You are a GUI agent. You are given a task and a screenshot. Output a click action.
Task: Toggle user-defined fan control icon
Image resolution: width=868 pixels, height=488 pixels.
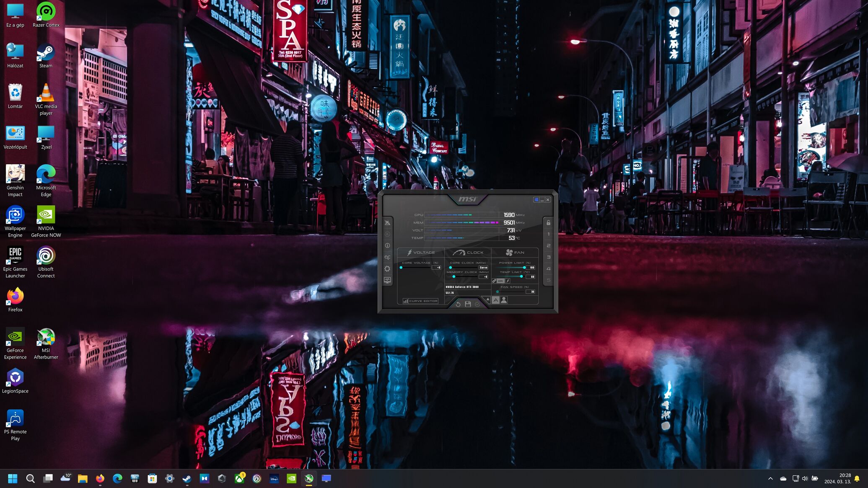[504, 300]
